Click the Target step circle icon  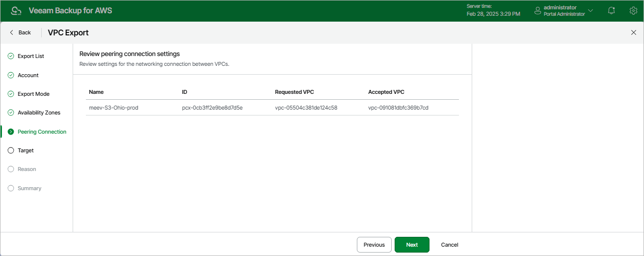pos(11,150)
